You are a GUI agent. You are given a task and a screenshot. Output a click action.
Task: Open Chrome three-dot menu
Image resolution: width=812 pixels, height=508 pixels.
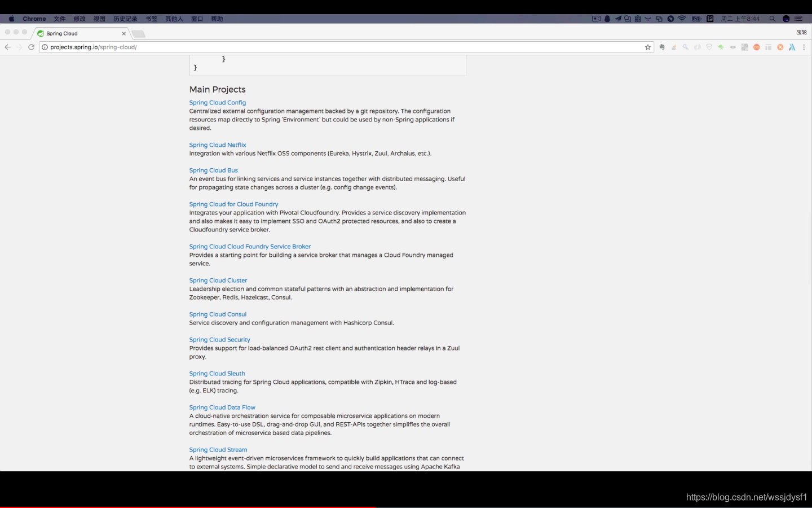click(804, 47)
